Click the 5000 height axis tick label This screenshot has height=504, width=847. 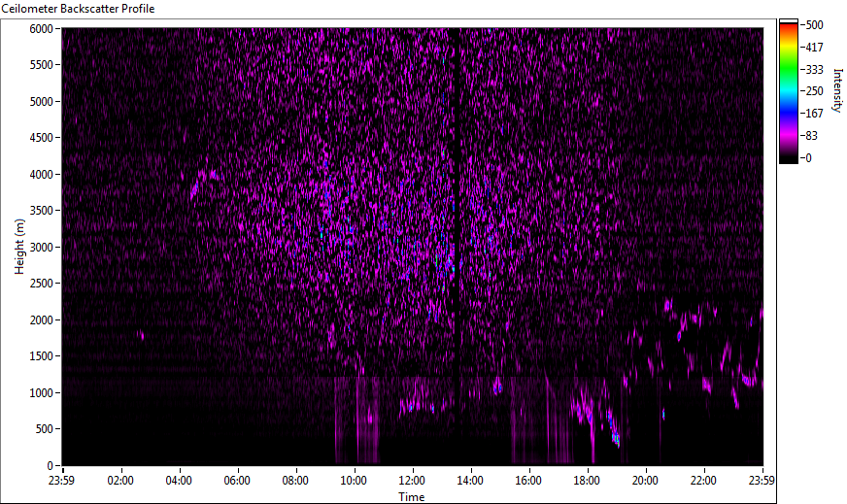coord(41,102)
